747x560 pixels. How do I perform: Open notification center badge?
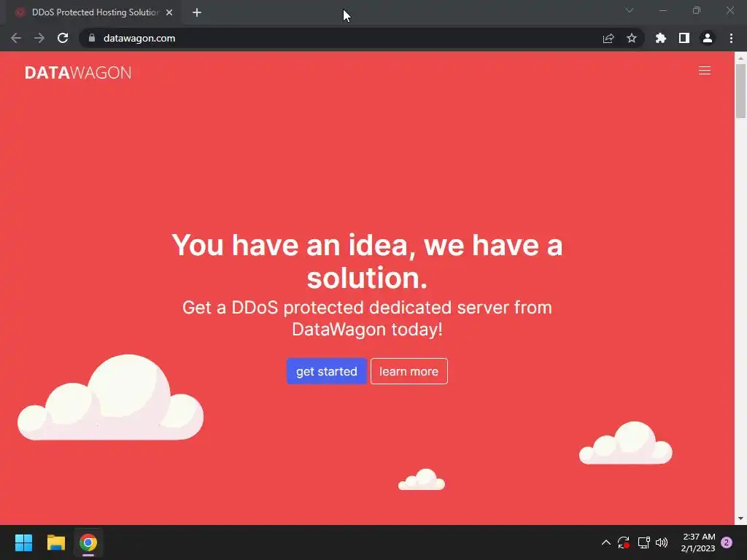[x=727, y=542]
